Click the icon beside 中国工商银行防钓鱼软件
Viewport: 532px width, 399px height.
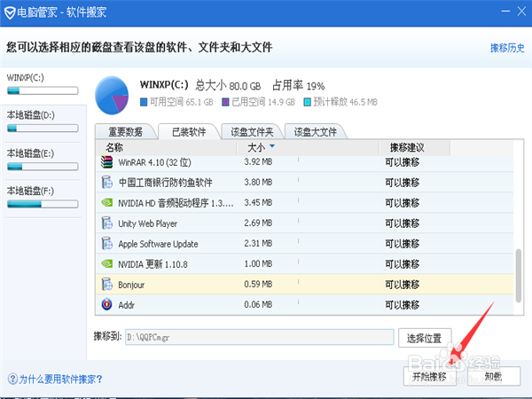[107, 182]
